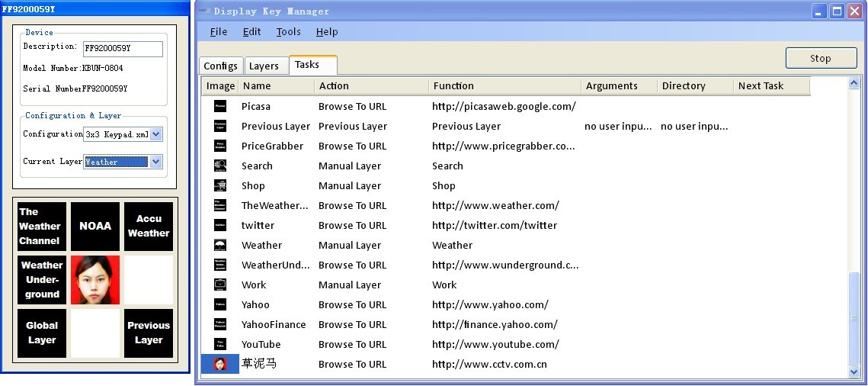The image size is (868, 386).
Task: Switch to the Layers tab
Action: tap(266, 66)
